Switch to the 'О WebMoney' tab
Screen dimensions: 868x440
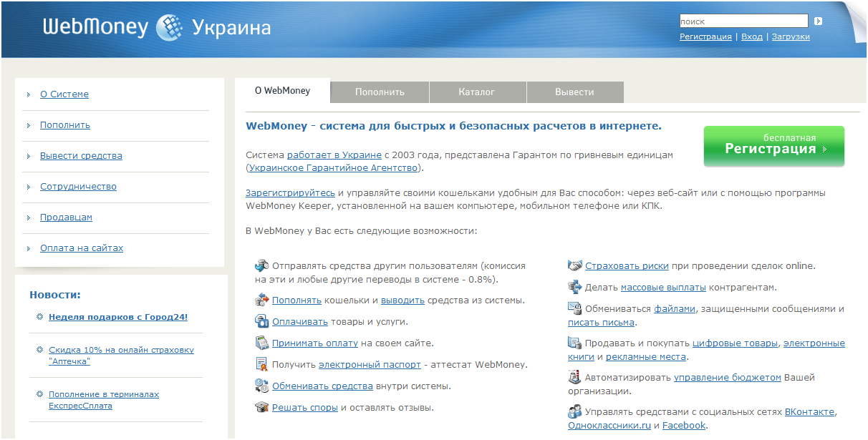point(282,91)
